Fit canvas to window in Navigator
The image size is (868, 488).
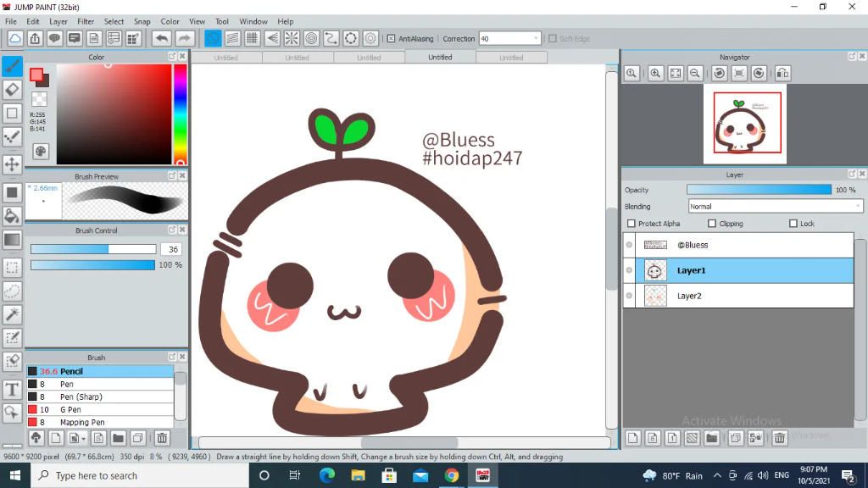point(676,73)
